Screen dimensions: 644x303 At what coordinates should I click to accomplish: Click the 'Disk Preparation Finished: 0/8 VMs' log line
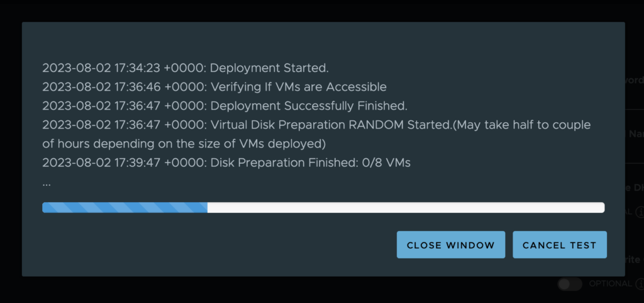click(226, 163)
